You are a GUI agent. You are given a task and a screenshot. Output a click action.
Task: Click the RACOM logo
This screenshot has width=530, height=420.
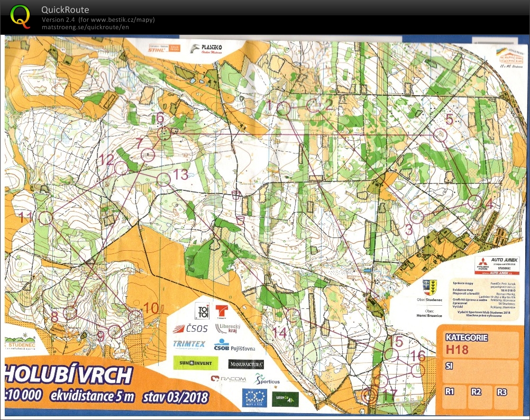tap(229, 379)
